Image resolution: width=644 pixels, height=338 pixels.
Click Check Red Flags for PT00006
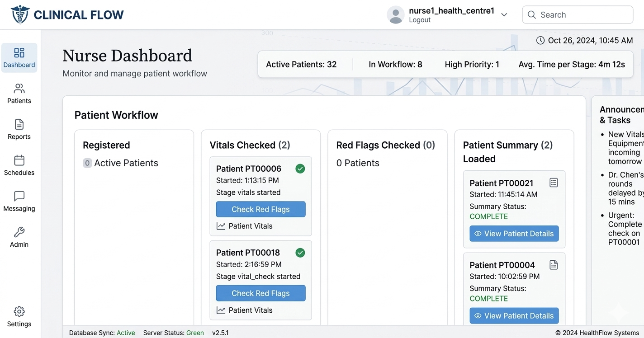click(260, 209)
